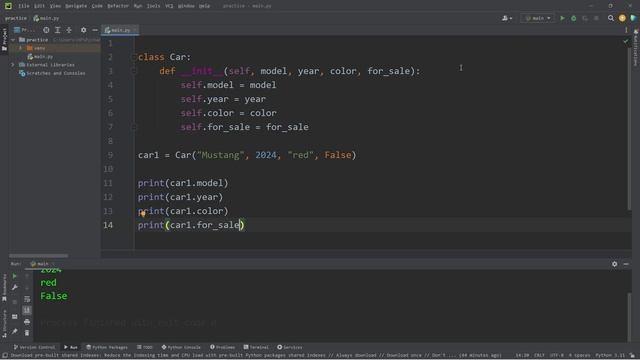Toggle the Structure side tab
This screenshot has width=640, height=360.
(x=4, y=323)
